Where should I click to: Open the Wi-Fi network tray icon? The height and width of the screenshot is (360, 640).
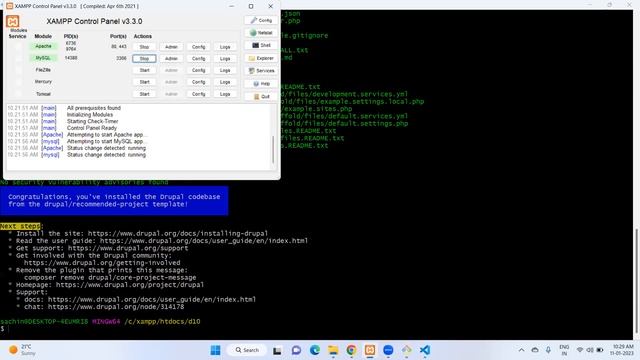(x=580, y=350)
